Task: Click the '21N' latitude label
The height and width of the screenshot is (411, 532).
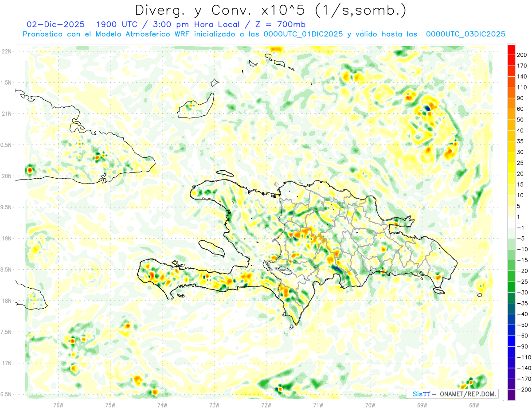Action: [x=7, y=114]
